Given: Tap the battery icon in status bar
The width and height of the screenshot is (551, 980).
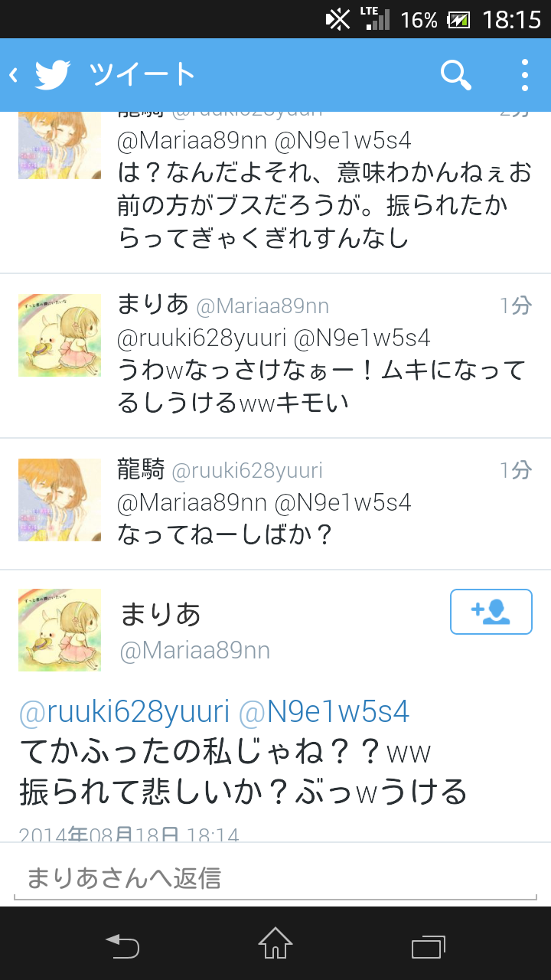Looking at the screenshot, I should pos(458,19).
